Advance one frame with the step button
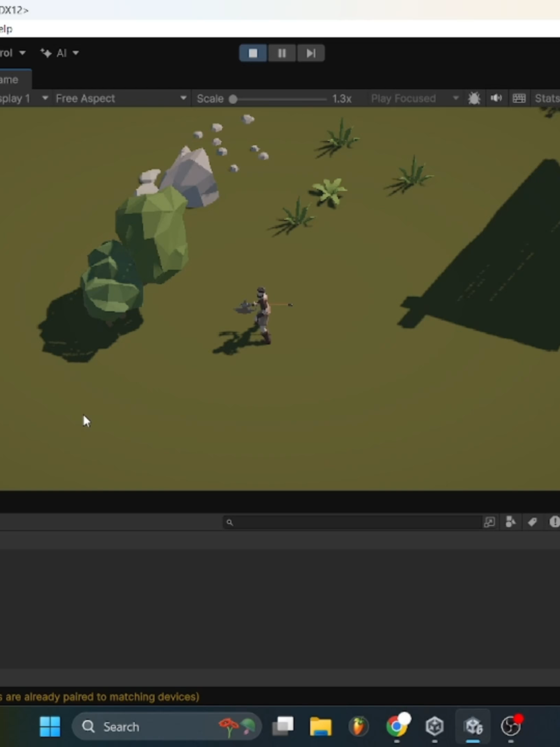560x747 pixels. (x=311, y=53)
